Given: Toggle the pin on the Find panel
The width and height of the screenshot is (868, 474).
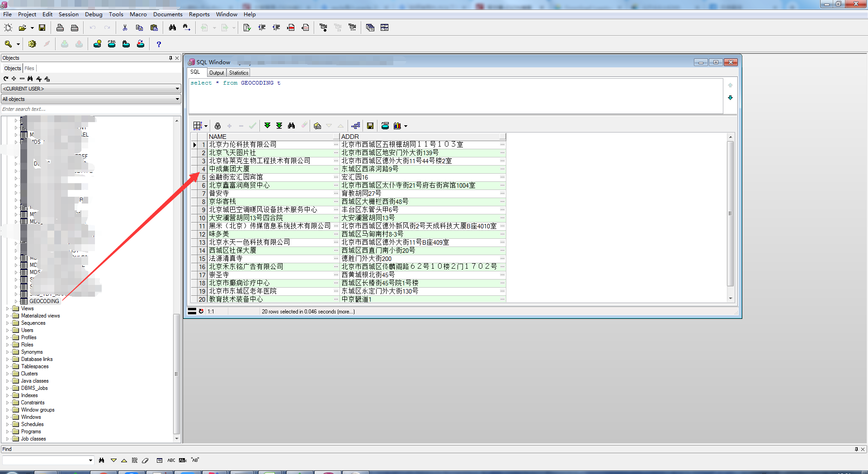Looking at the screenshot, I should point(856,449).
